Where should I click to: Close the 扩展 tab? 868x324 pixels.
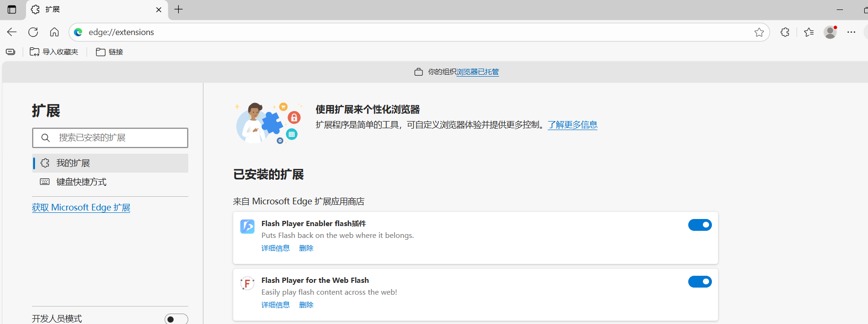(x=159, y=9)
